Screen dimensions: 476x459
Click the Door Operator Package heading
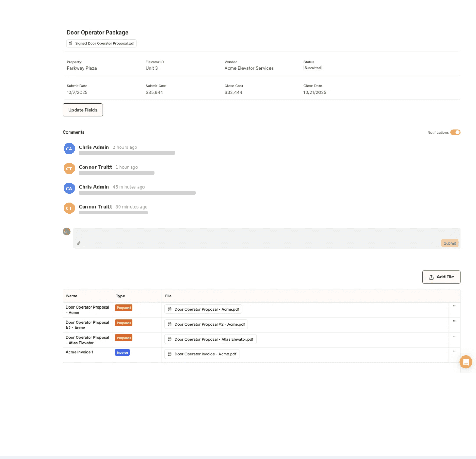(98, 33)
